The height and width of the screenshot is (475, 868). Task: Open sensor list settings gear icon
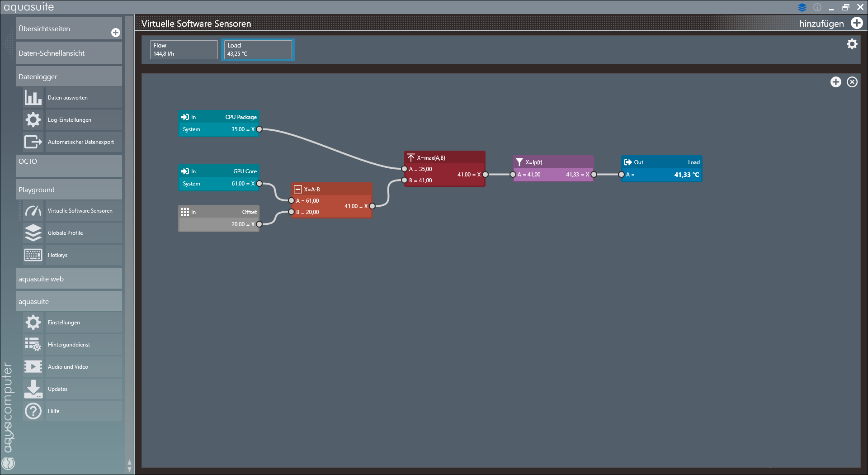tap(852, 44)
